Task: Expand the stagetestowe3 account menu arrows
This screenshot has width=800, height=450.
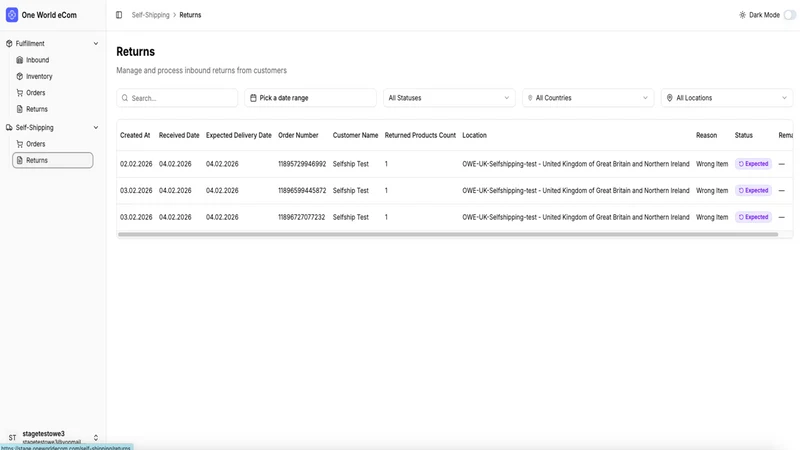Action: pyautogui.click(x=95, y=438)
